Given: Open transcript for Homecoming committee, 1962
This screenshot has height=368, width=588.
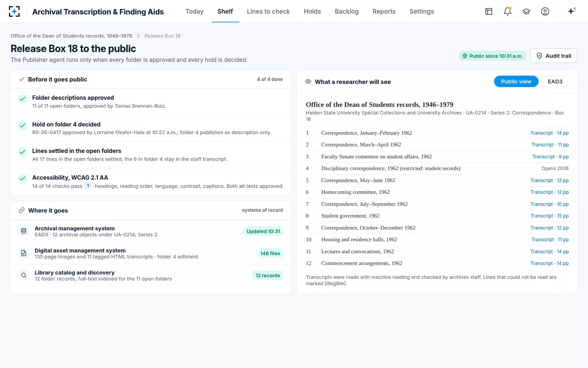Looking at the screenshot, I should click(x=549, y=192).
